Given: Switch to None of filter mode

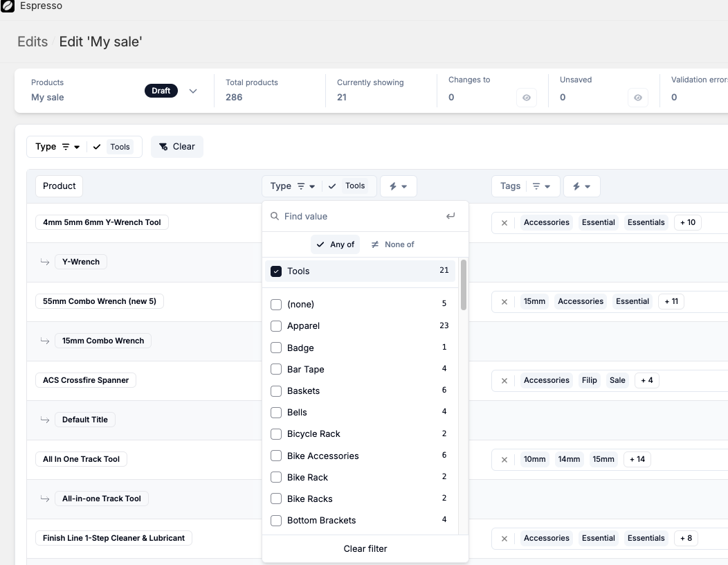Looking at the screenshot, I should [x=392, y=244].
